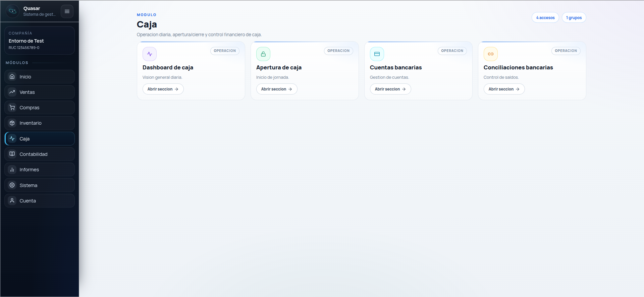The image size is (644, 297).
Task: Click the Entorno de Test company card
Action: coord(40,41)
